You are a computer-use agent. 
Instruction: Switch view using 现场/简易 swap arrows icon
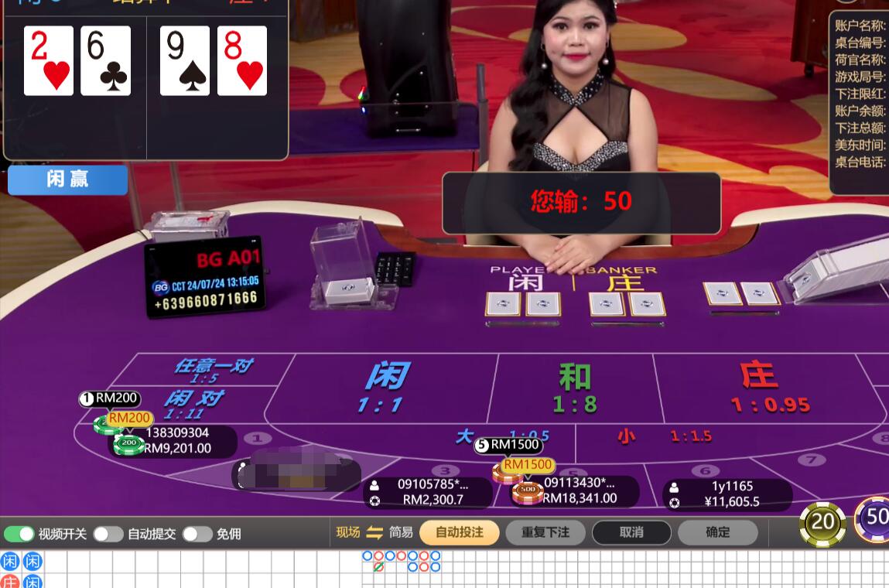click(x=374, y=532)
